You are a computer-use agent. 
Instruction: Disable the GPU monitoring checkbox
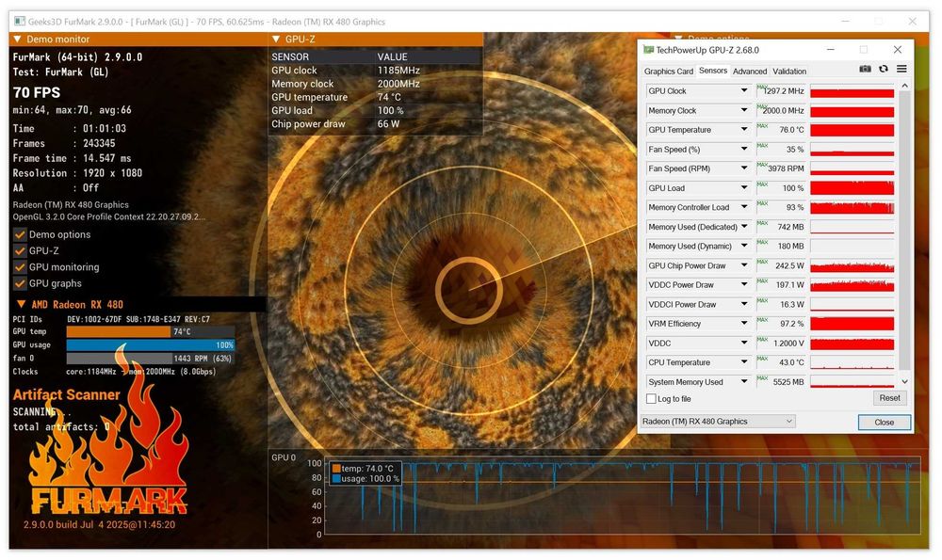(x=20, y=267)
